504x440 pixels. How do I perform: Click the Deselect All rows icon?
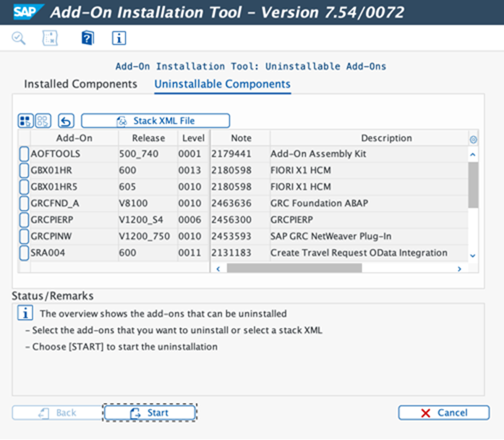(43, 122)
